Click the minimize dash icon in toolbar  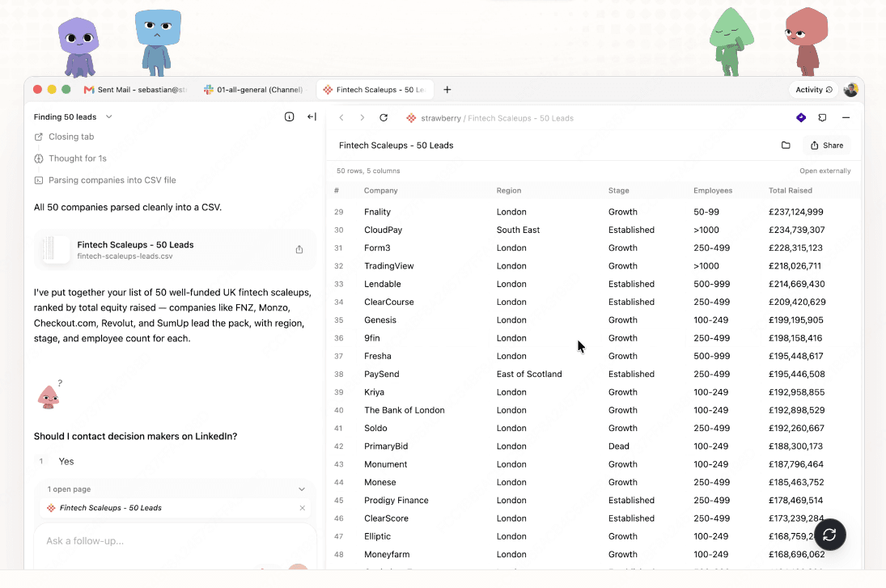(x=846, y=117)
